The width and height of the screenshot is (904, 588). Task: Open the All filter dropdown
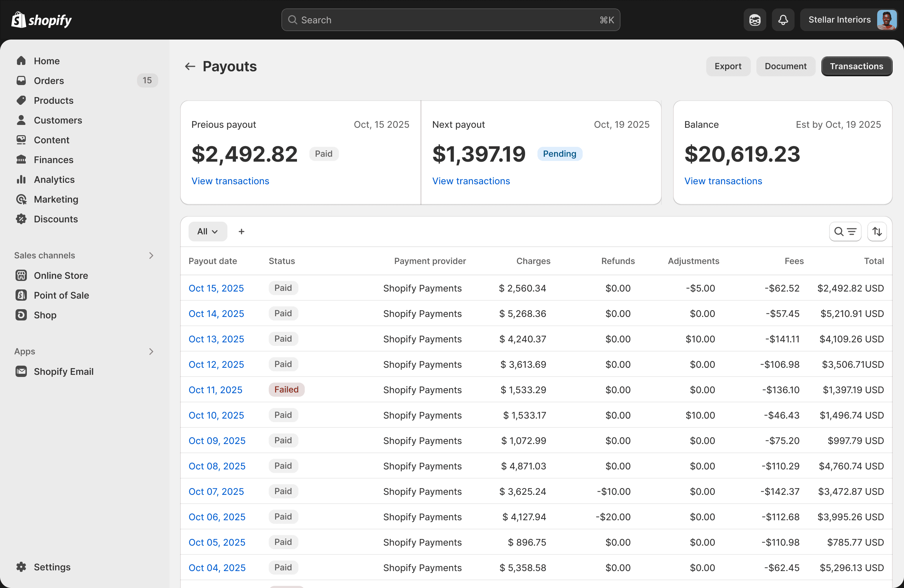click(x=207, y=231)
